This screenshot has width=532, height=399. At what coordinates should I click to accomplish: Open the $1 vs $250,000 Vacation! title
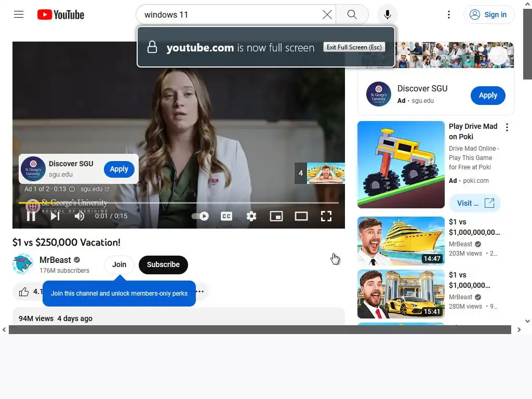point(66,242)
